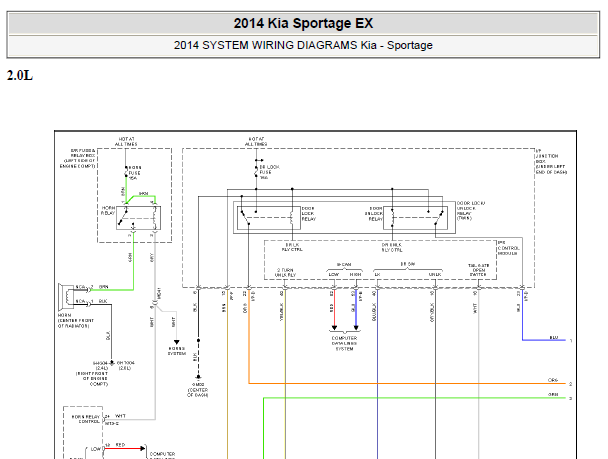Click the WHT label at pin 24
The image size is (608, 459).
pos(120,416)
